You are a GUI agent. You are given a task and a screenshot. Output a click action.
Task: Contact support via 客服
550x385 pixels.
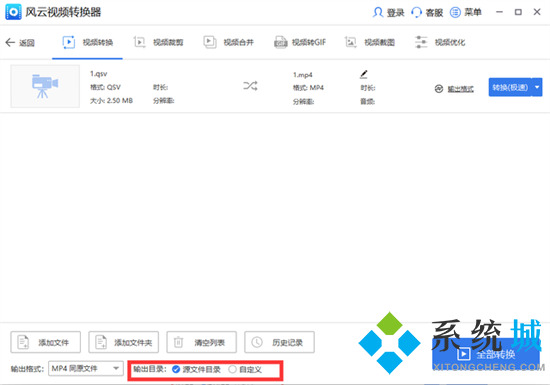pos(427,13)
